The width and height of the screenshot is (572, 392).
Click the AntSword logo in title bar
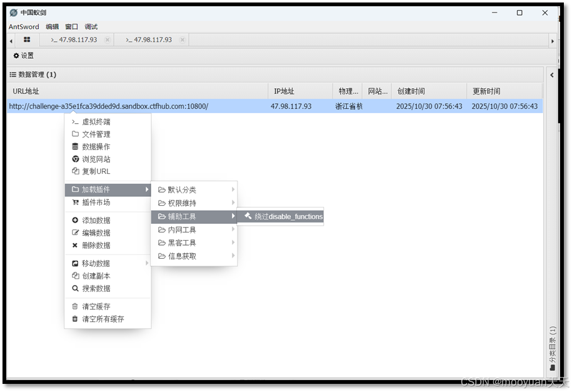14,13
